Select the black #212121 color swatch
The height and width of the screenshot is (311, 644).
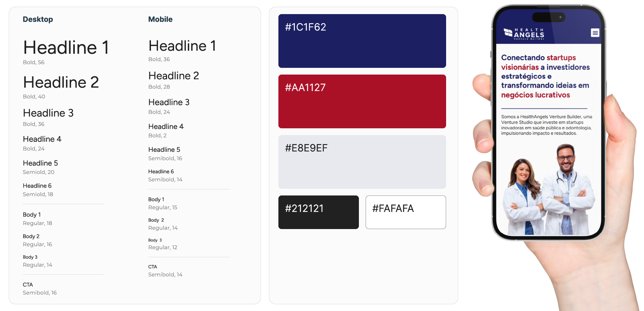point(318,212)
